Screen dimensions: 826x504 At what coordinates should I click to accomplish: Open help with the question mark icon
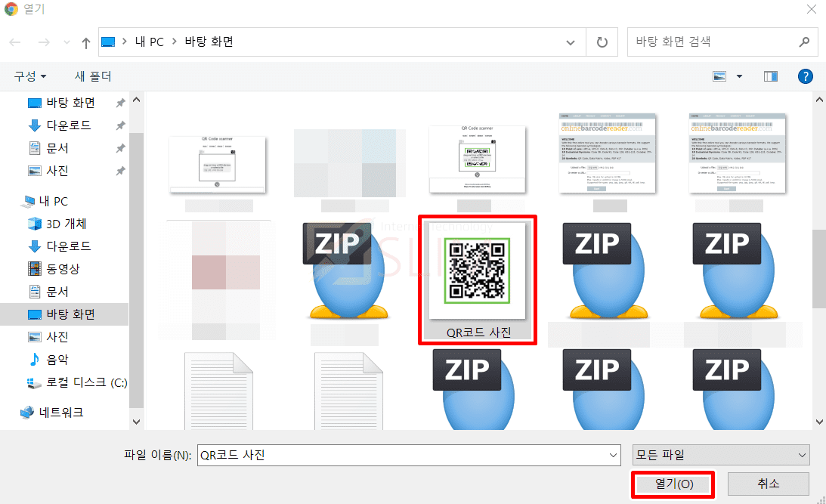[x=805, y=76]
